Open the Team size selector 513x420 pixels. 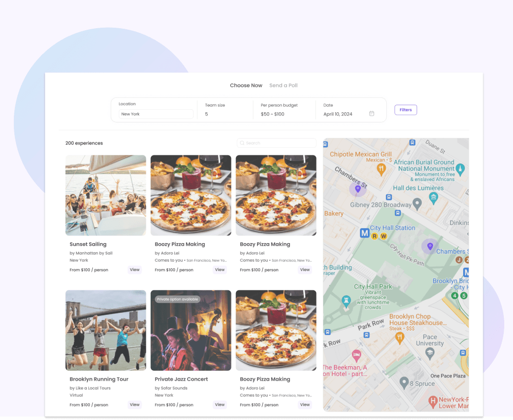[225, 110]
